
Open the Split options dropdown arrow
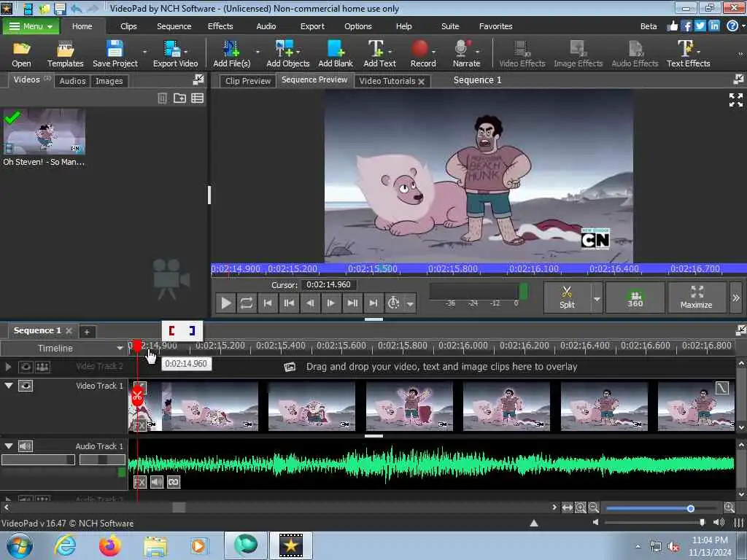pyautogui.click(x=597, y=298)
